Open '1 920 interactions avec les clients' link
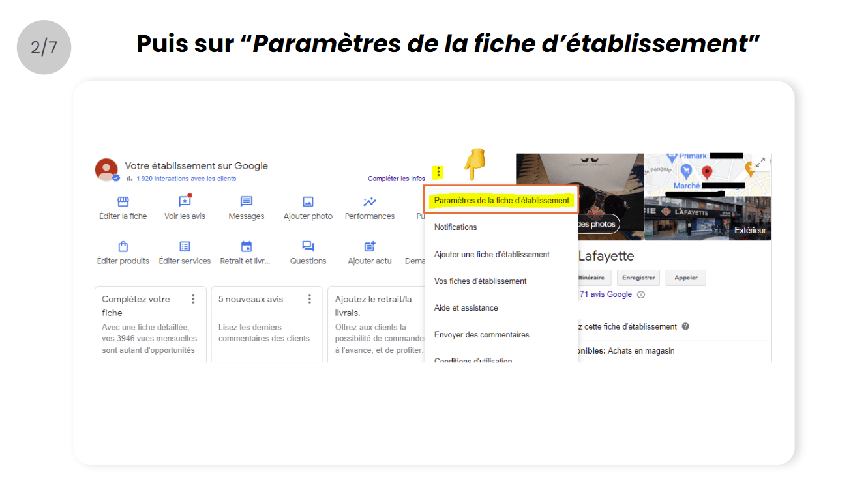 tap(186, 179)
